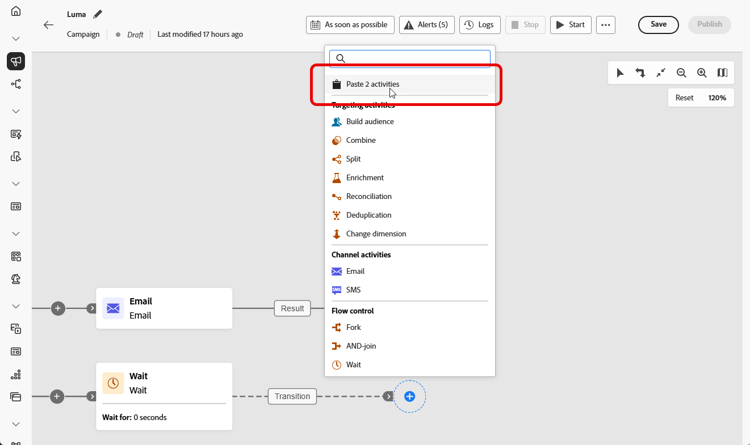Open the Home icon in sidebar
This screenshot has height=445, width=750.
[x=16, y=12]
